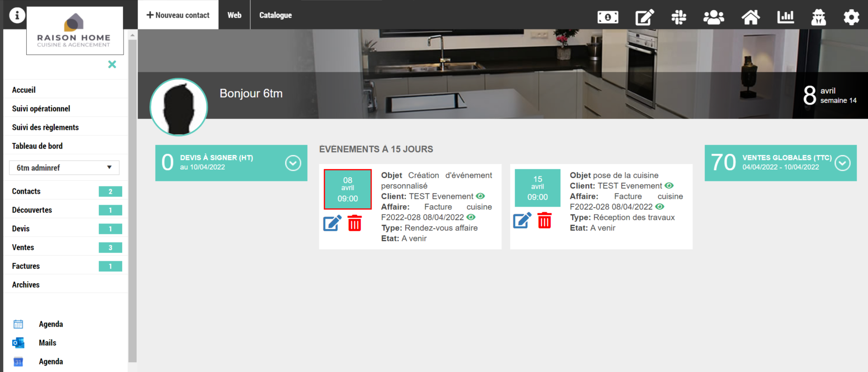The width and height of the screenshot is (868, 372).
Task: Open the Mails link in sidebar
Action: (x=47, y=343)
